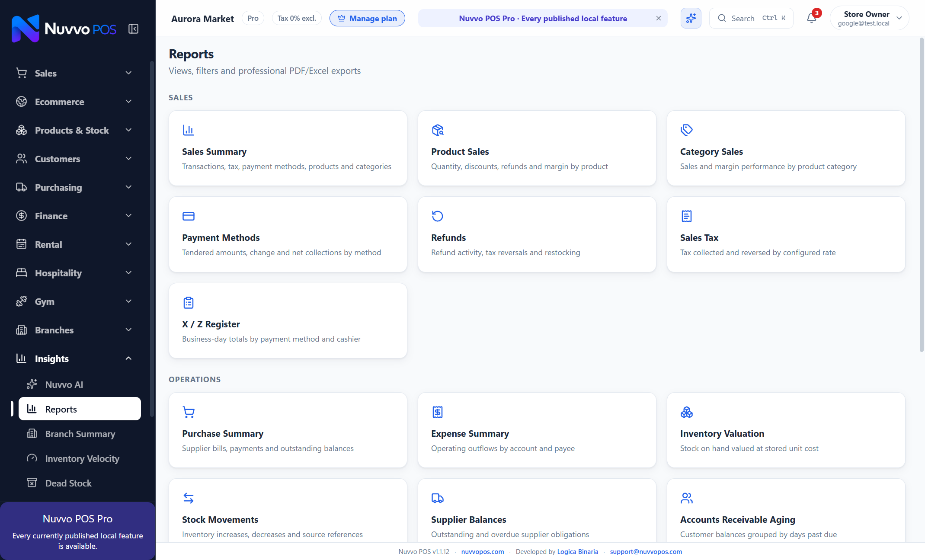The image size is (925, 560).
Task: Email support@nuvvopos.com from the footer
Action: point(646,552)
